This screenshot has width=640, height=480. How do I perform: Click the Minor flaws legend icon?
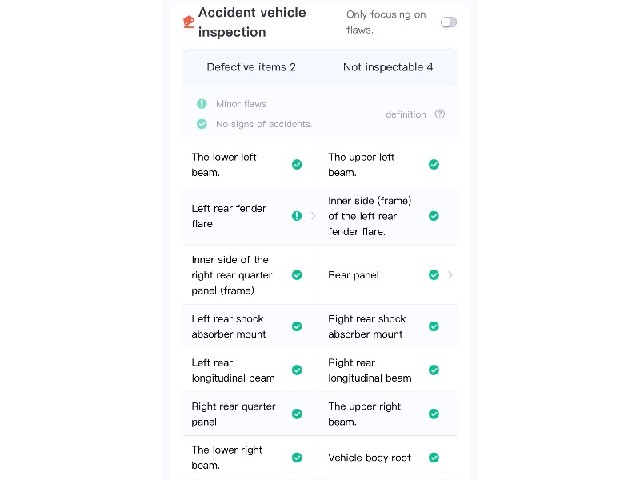point(202,104)
